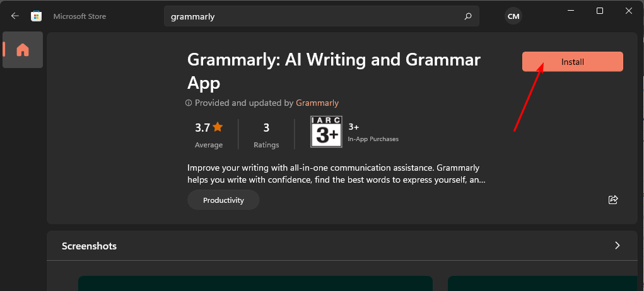The image size is (644, 291).
Task: Click the app description text
Action: [x=336, y=174]
